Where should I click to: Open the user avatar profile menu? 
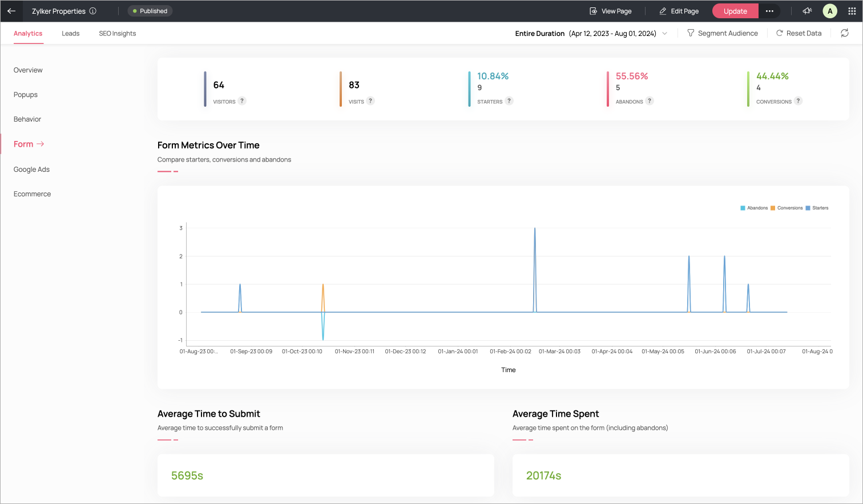(830, 11)
